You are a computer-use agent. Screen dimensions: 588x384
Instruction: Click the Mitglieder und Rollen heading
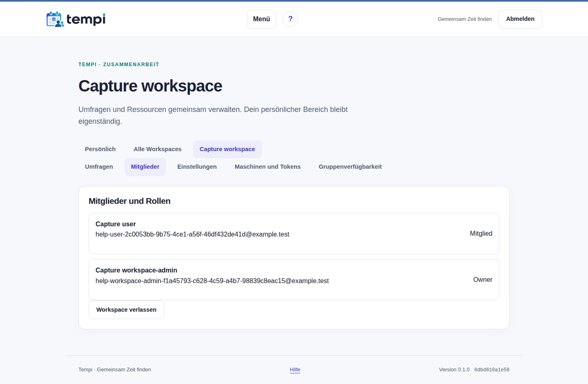(x=129, y=201)
